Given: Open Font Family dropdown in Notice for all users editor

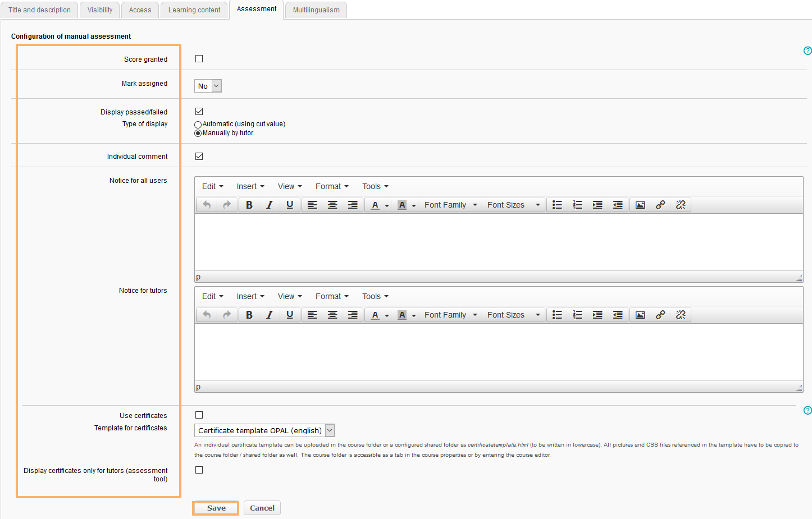Looking at the screenshot, I should [450, 205].
